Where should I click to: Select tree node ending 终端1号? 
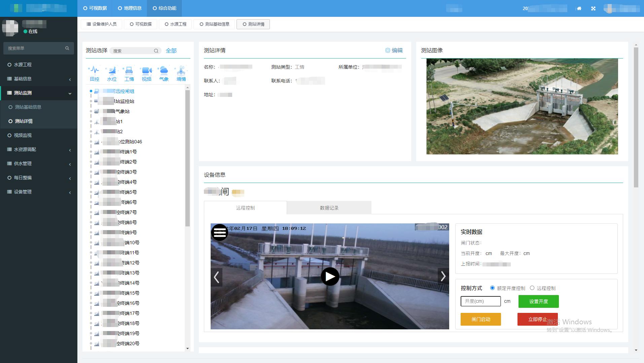tap(116, 152)
